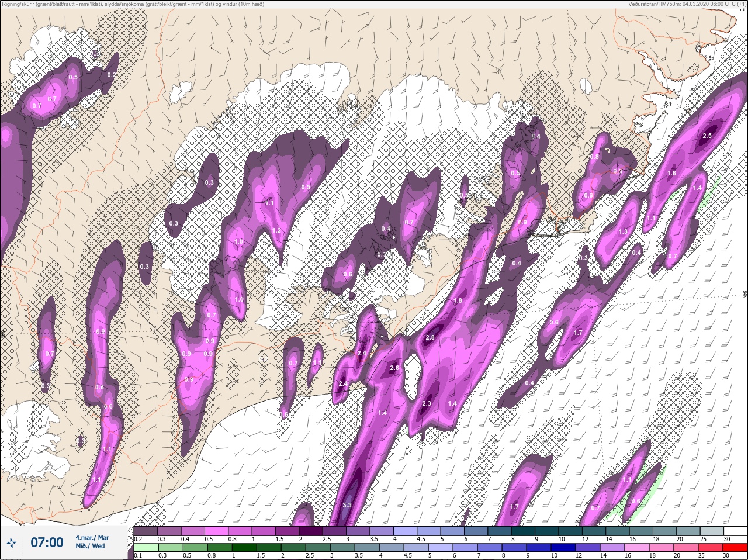Select the upper legend swatch labeled 2
The width and height of the screenshot is (748, 560).
pos(311,531)
